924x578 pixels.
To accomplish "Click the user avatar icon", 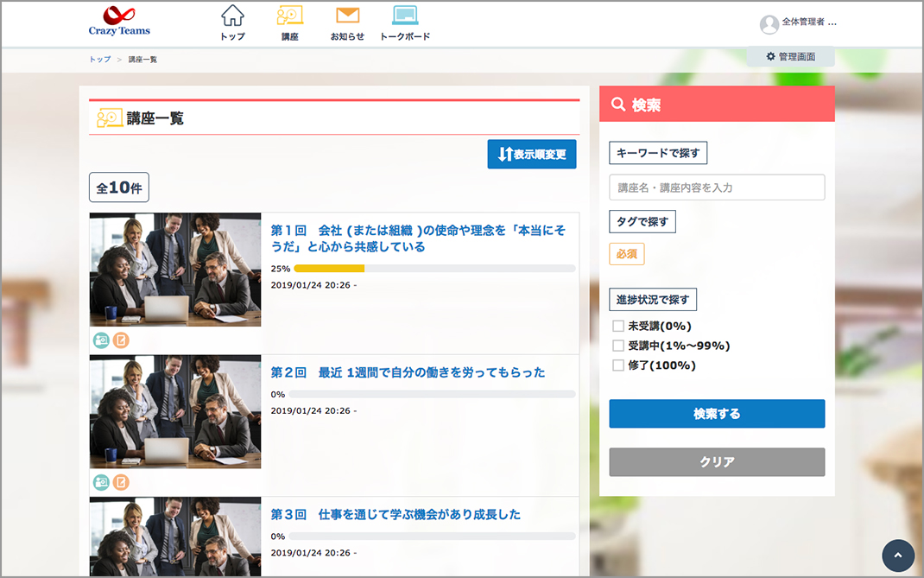I will click(x=769, y=24).
